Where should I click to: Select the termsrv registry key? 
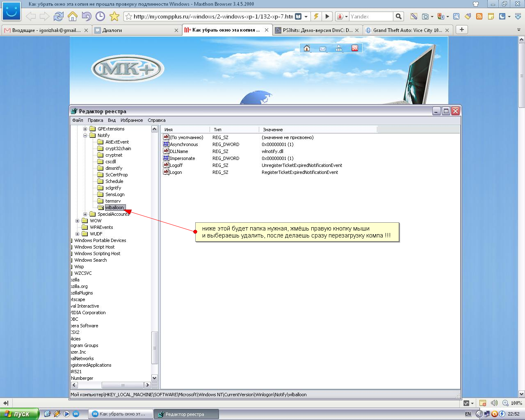click(113, 201)
